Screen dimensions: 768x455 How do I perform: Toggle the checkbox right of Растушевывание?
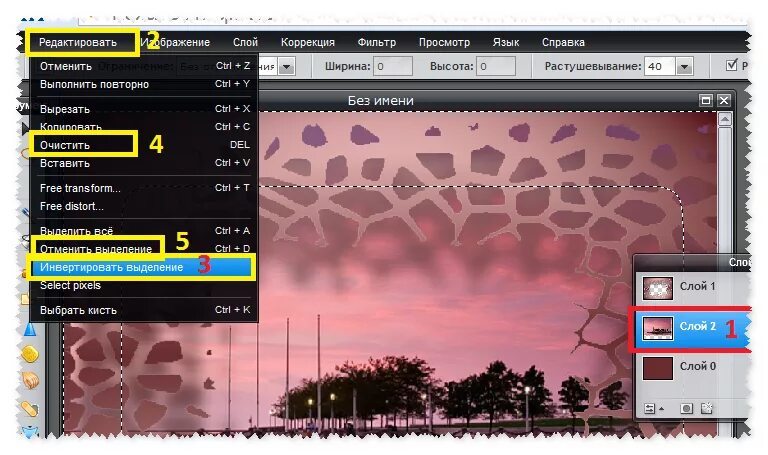732,65
